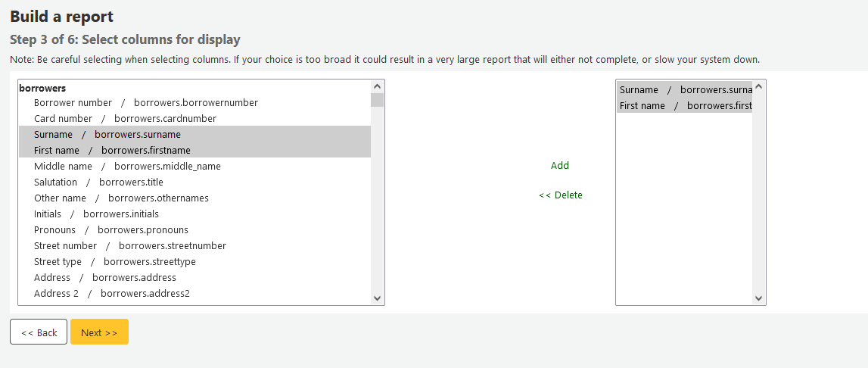Select Street type column option
Viewport: 868px width, 368px height.
click(114, 262)
